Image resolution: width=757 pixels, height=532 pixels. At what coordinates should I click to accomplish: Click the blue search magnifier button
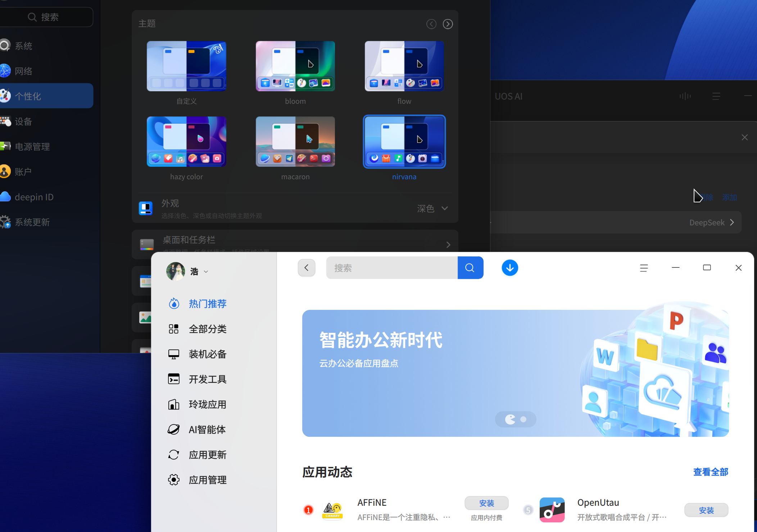click(x=470, y=268)
